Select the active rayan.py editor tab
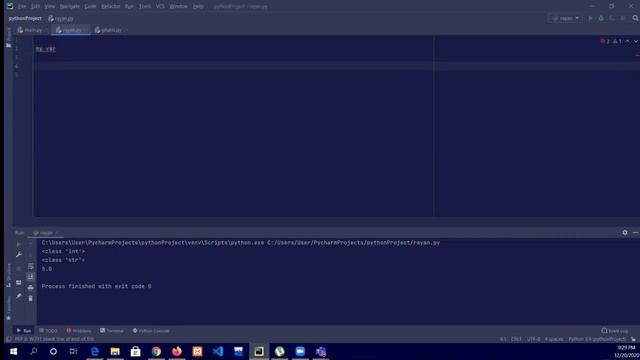This screenshot has width=640, height=360. pos(71,30)
